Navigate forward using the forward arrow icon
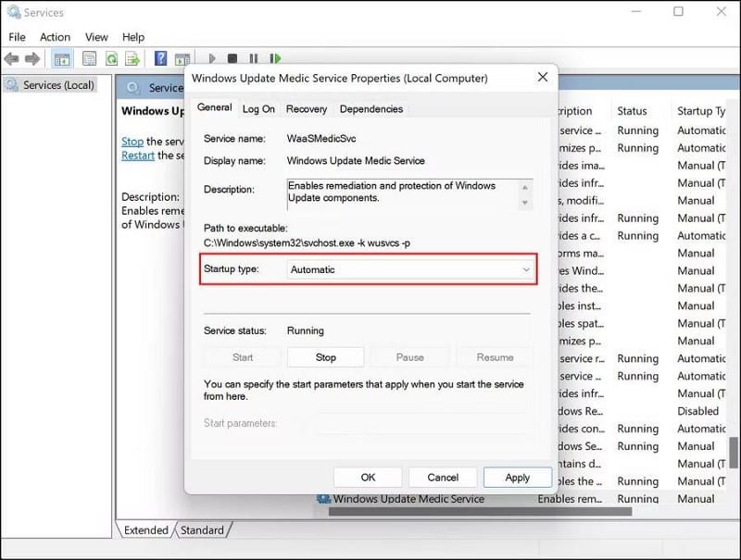This screenshot has width=741, height=560. (x=32, y=58)
